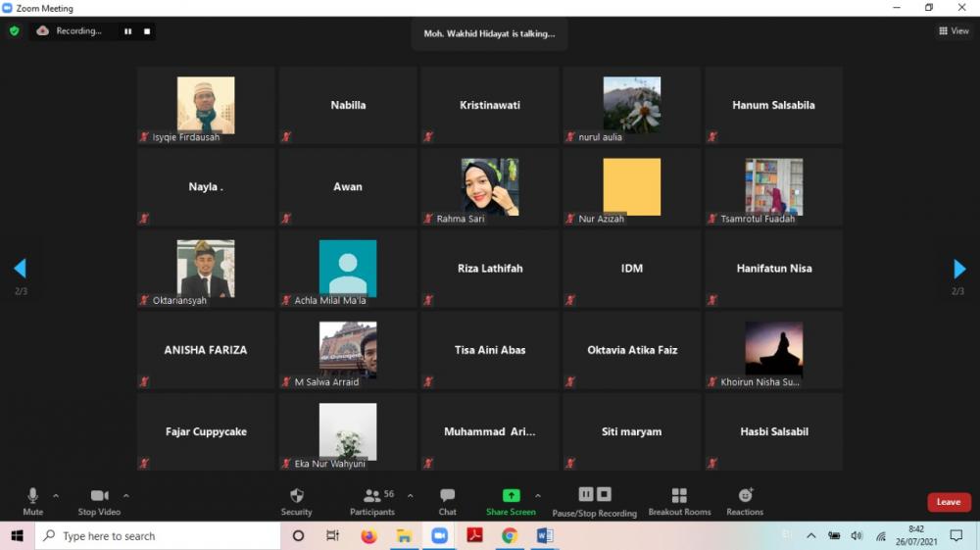This screenshot has width=980, height=550.
Task: Open the Chat panel
Action: coord(447,500)
